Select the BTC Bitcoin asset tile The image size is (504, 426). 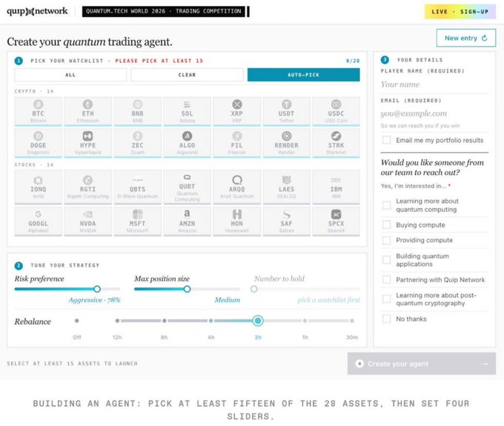[x=38, y=111]
